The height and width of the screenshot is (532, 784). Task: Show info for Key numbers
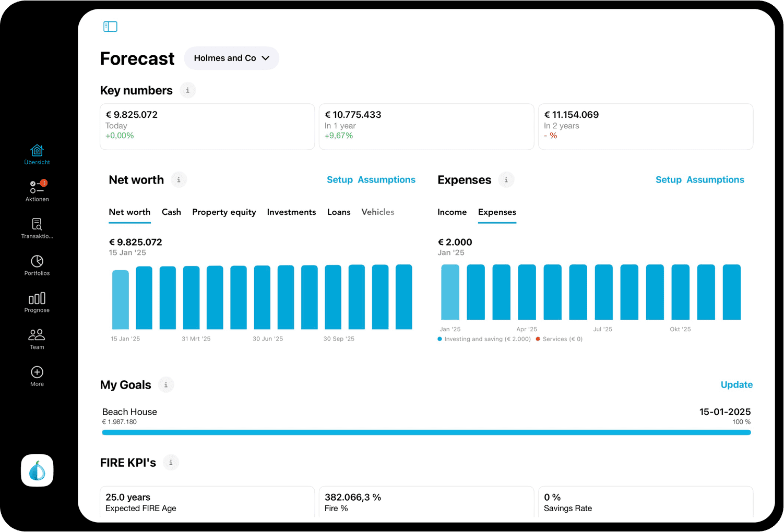[x=188, y=90]
